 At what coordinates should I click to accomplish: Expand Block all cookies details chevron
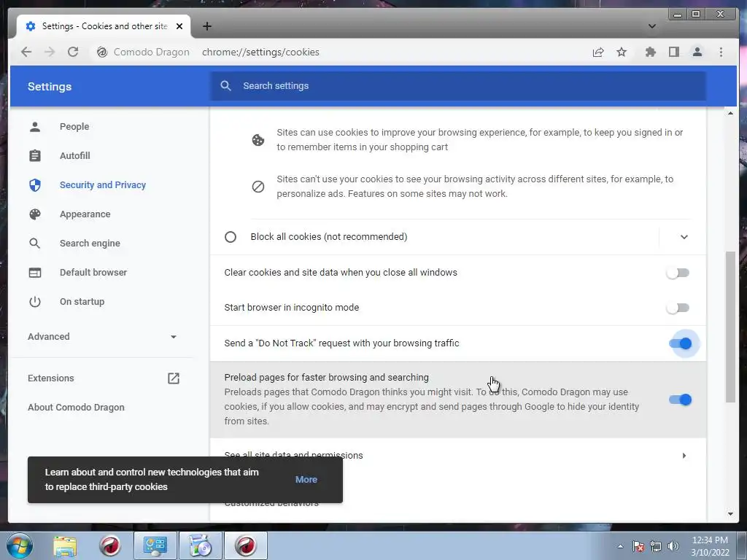tap(684, 237)
